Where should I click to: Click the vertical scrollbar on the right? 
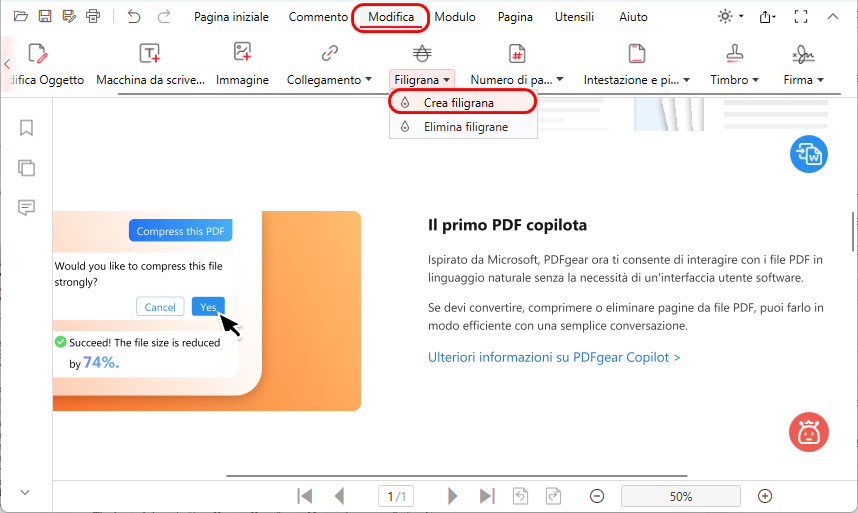click(x=854, y=230)
